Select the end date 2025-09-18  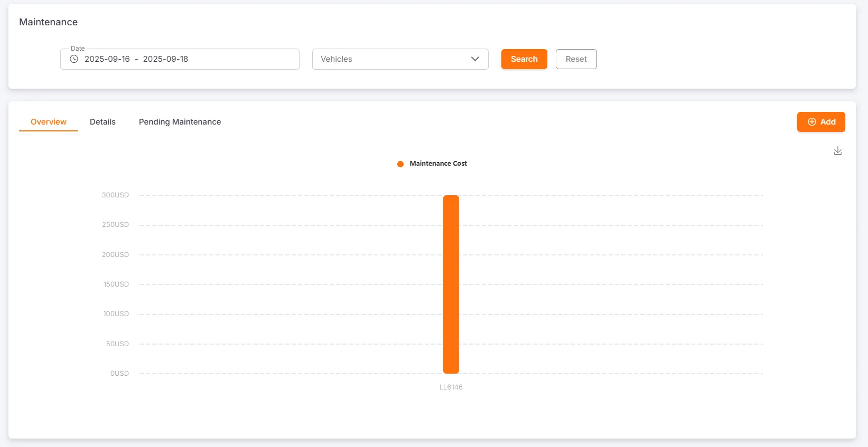165,59
